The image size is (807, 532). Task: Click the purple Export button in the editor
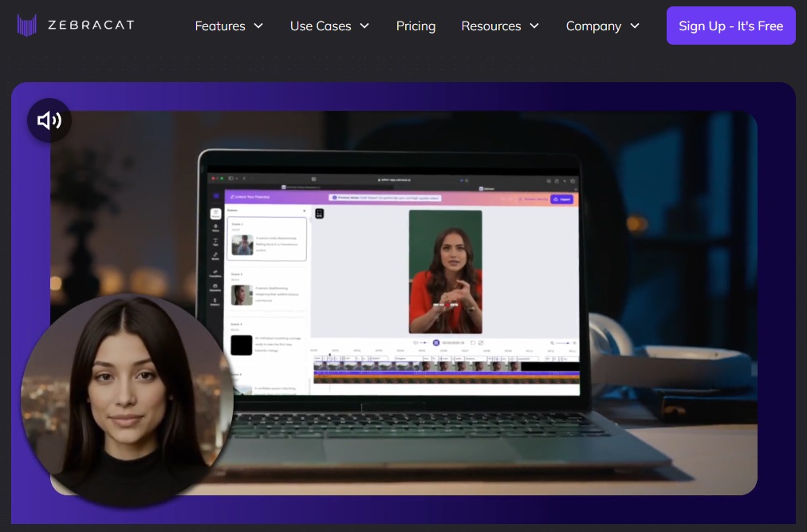[562, 199]
